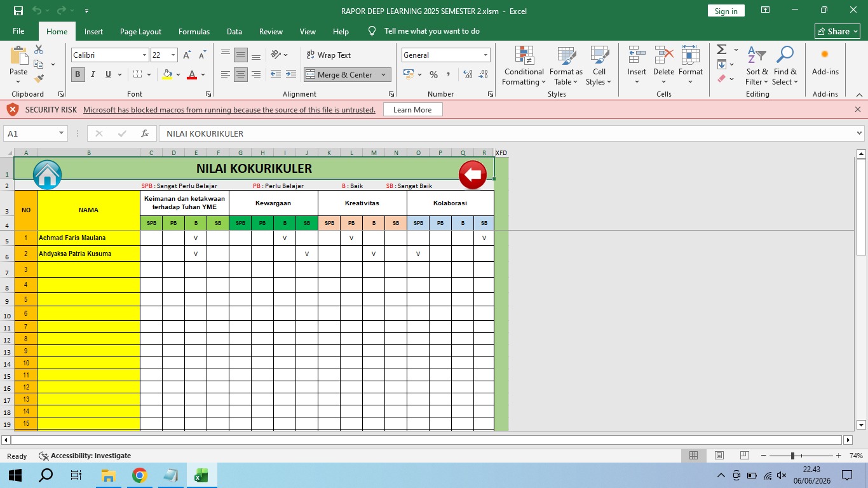Click the formula bar showing NILAI KOKURIKULER
Viewport: 868px width, 488px height.
(511, 133)
